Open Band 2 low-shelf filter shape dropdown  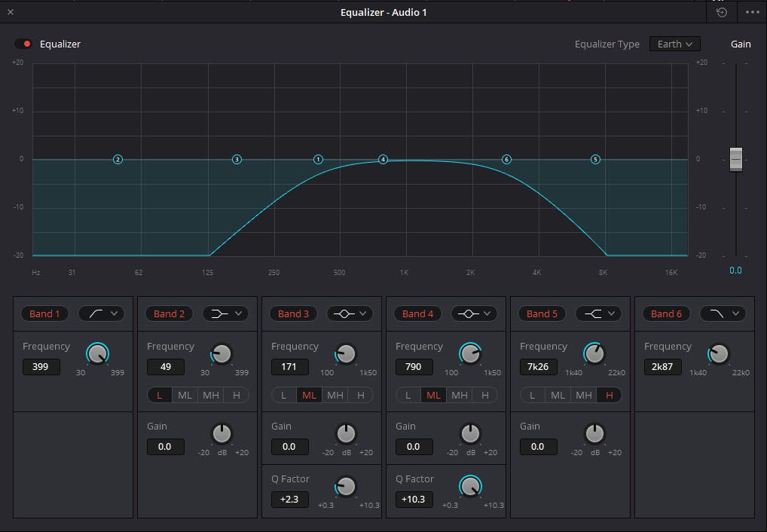click(x=226, y=313)
